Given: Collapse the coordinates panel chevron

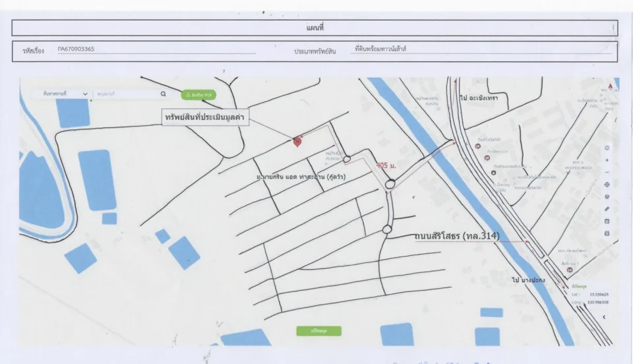Looking at the screenshot, I should [x=604, y=317].
